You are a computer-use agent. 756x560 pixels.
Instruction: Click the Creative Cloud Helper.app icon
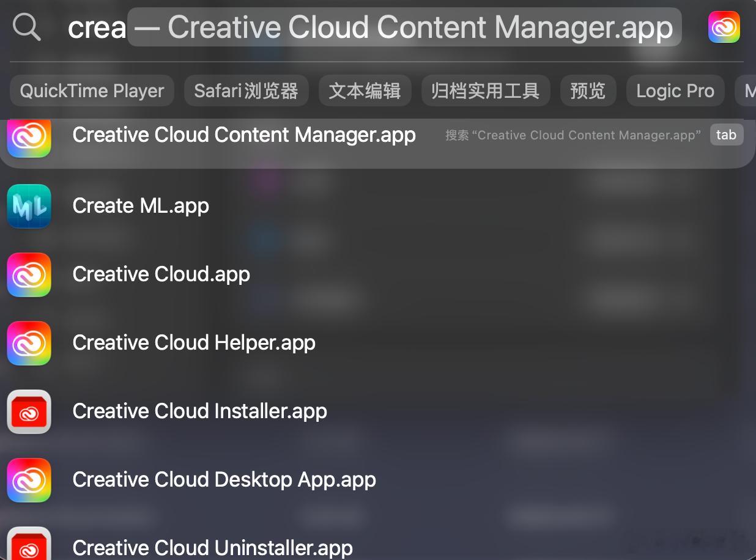coord(29,343)
